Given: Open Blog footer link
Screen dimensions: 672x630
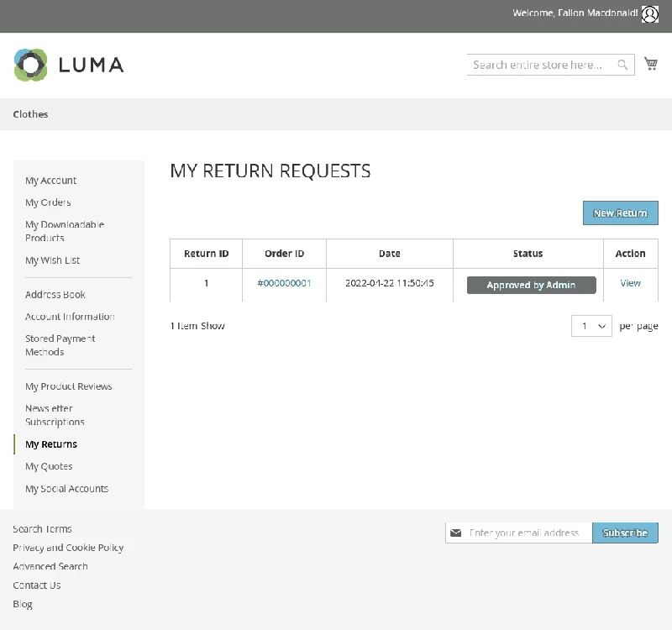Looking at the screenshot, I should point(23,604).
